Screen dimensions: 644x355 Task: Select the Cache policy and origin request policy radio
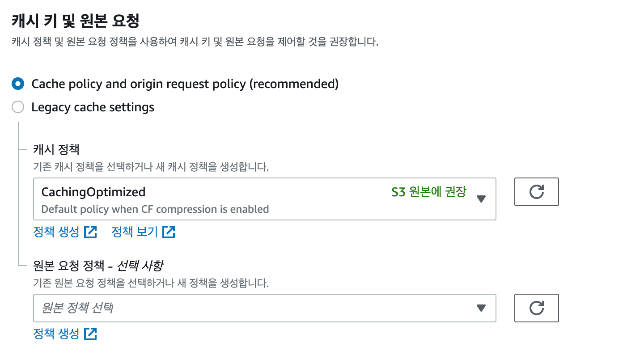(x=18, y=84)
